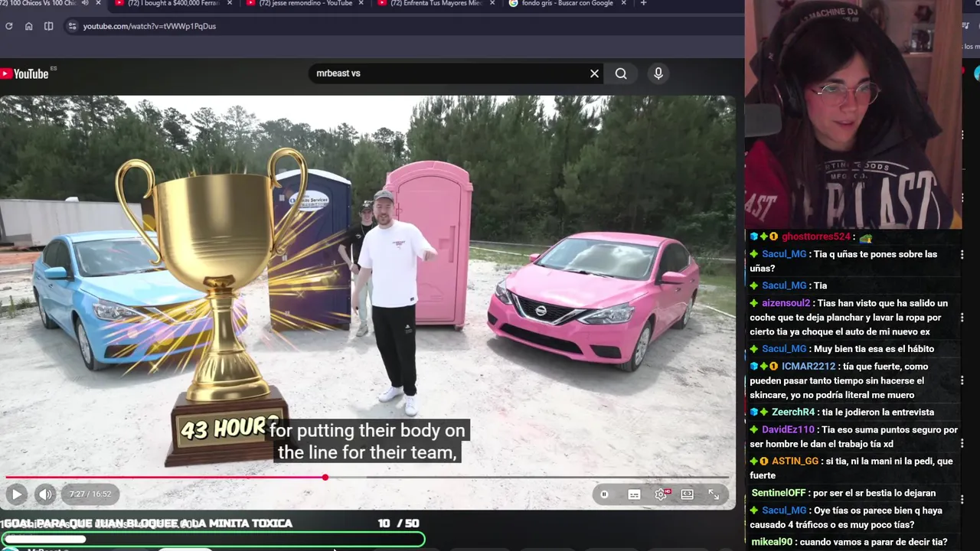Reload the page in browser
Screen dimensions: 980x551
pyautogui.click(x=8, y=26)
